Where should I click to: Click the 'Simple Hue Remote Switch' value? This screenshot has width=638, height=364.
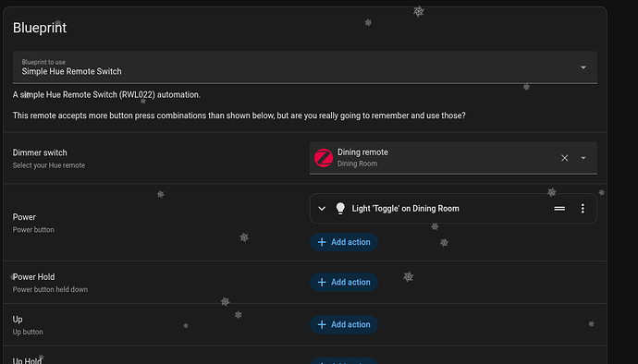click(71, 71)
